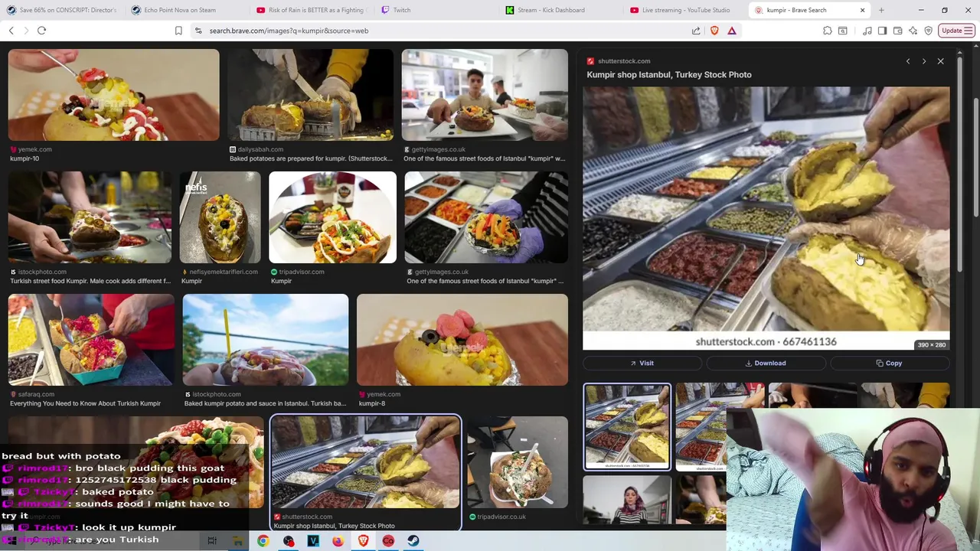Screen dimensions: 980x551
Task: Show the next image in preview panel
Action: [924, 61]
